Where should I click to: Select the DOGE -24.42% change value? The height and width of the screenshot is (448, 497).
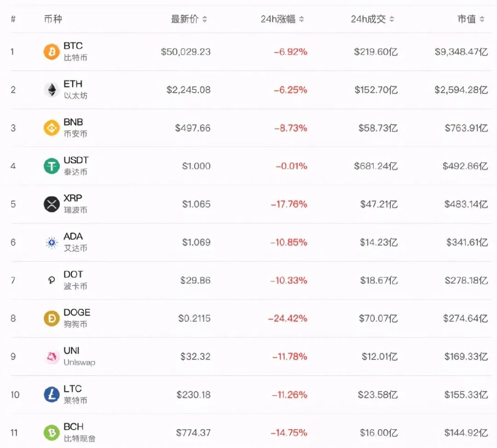tap(289, 318)
